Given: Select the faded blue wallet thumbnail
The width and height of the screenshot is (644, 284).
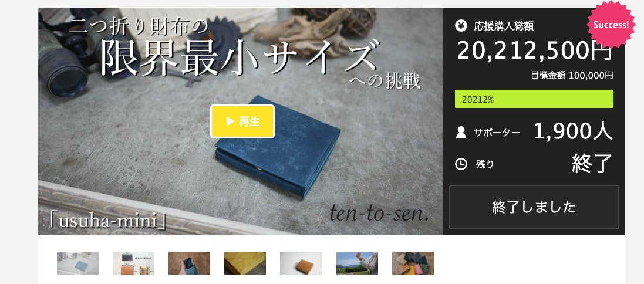Looking at the screenshot, I should 77,263.
